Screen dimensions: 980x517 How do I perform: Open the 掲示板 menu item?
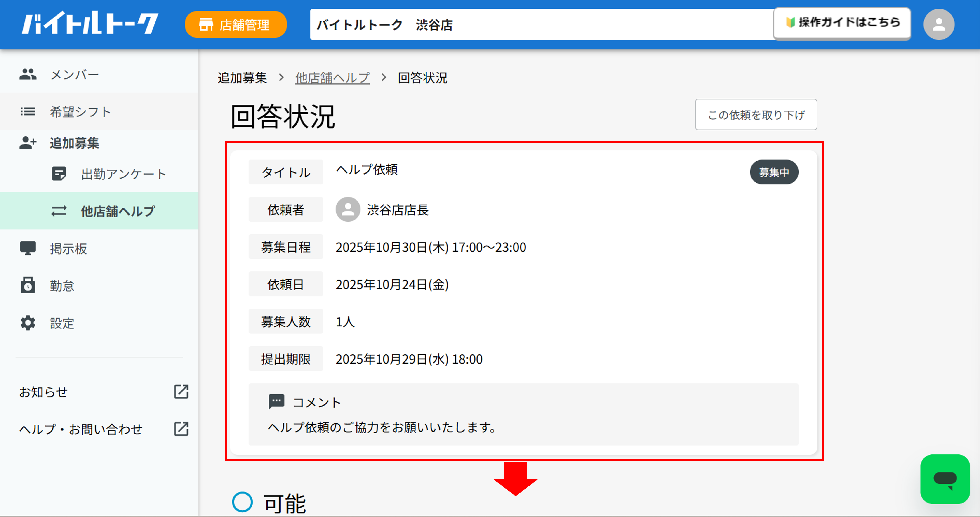(99, 248)
